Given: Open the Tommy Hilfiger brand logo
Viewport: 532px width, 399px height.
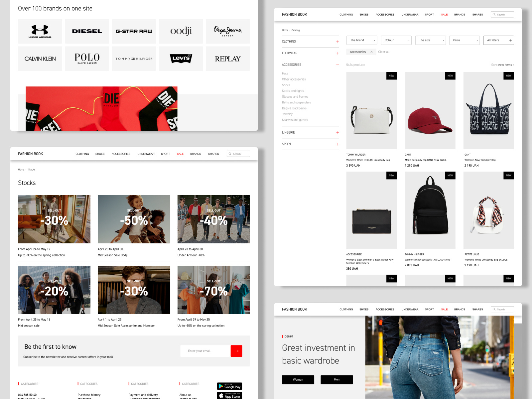Looking at the screenshot, I should (134, 59).
